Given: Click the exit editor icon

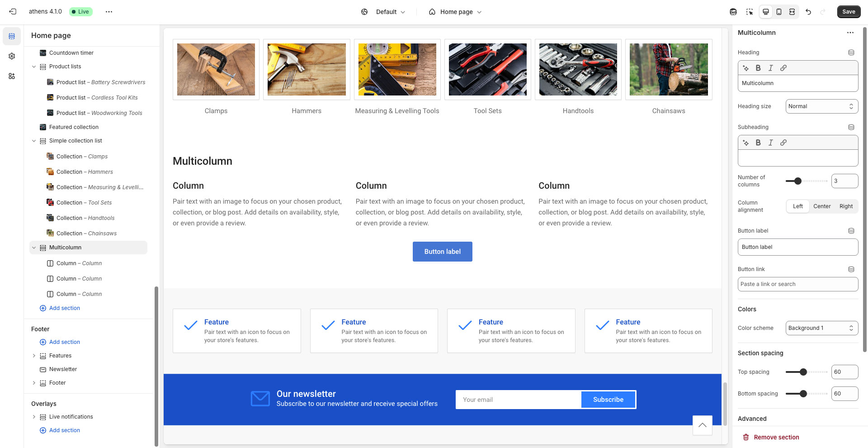Looking at the screenshot, I should tap(13, 12).
